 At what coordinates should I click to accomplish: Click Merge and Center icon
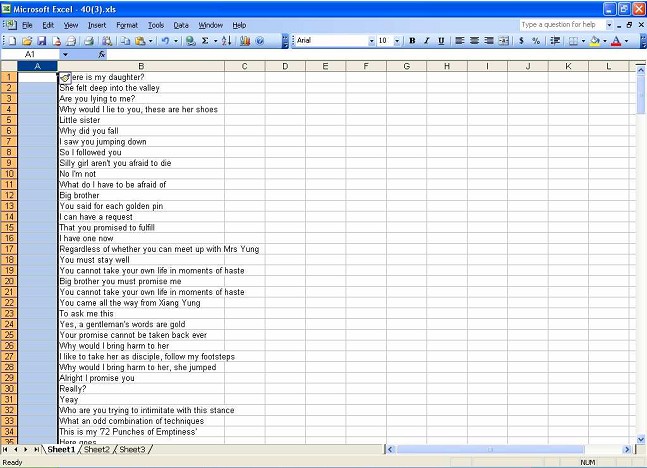[504, 40]
